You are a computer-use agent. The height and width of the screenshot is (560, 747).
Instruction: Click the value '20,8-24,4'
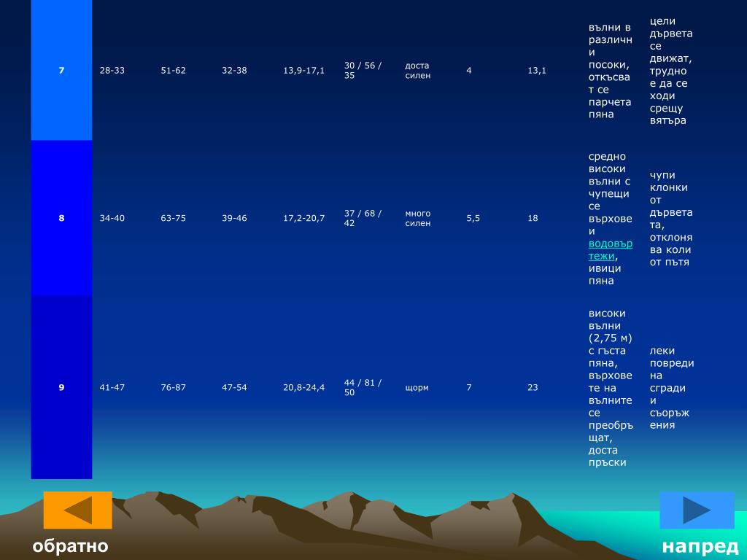coord(303,388)
